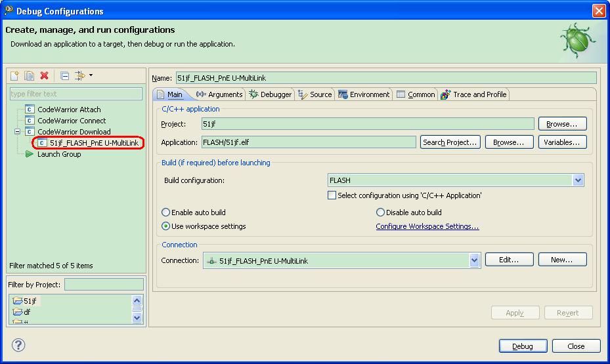Collapse the CodeWarrior Download tree node
Screen dimensions: 610x364
coord(18,132)
